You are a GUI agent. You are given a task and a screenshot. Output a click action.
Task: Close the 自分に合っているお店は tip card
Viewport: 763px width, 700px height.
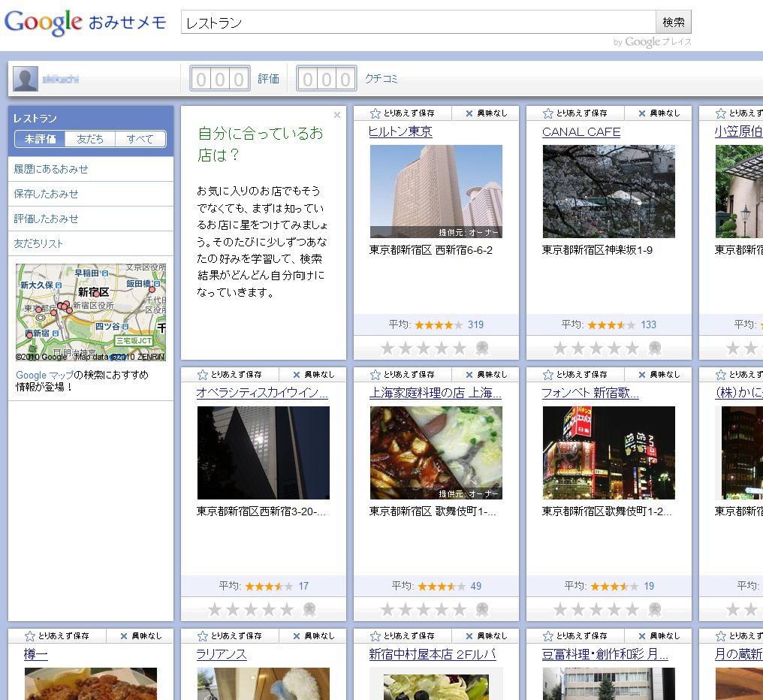[x=336, y=115]
